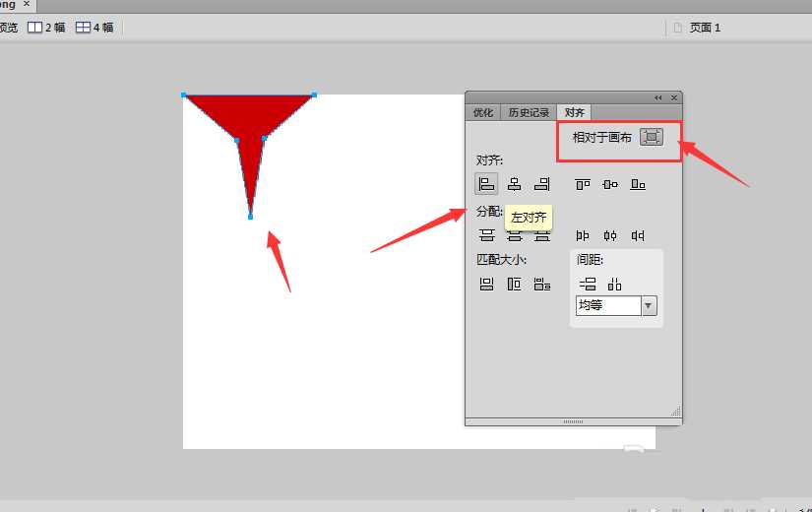The image size is (812, 512).
Task: Collapse the align panel with double arrows
Action: [x=658, y=97]
